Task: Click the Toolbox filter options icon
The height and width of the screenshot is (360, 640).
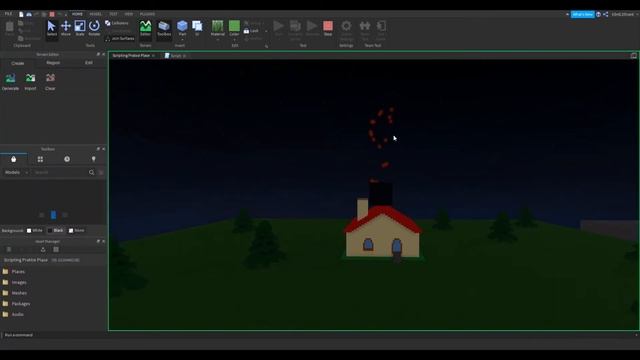Action: [x=101, y=173]
